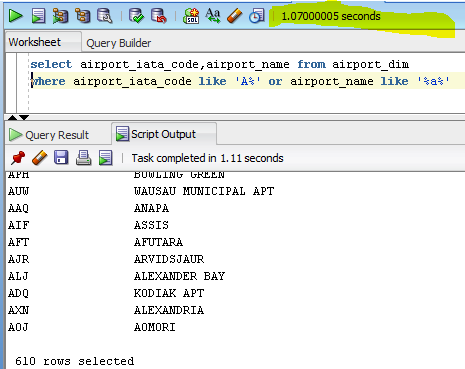Run the statement with the green play icon
The image size is (465, 369).
[15, 16]
